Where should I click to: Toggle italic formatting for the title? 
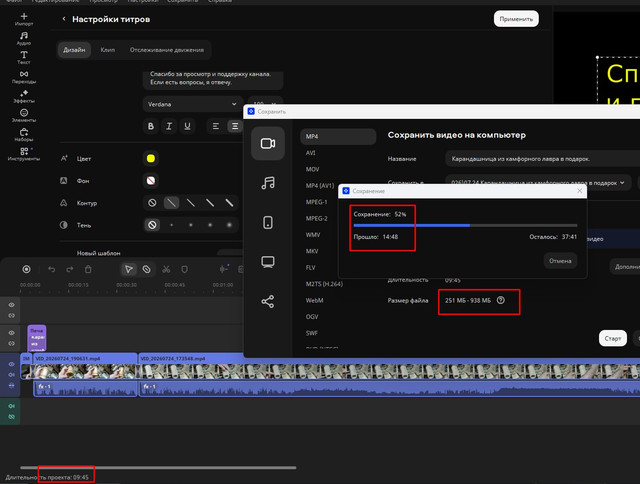point(169,126)
